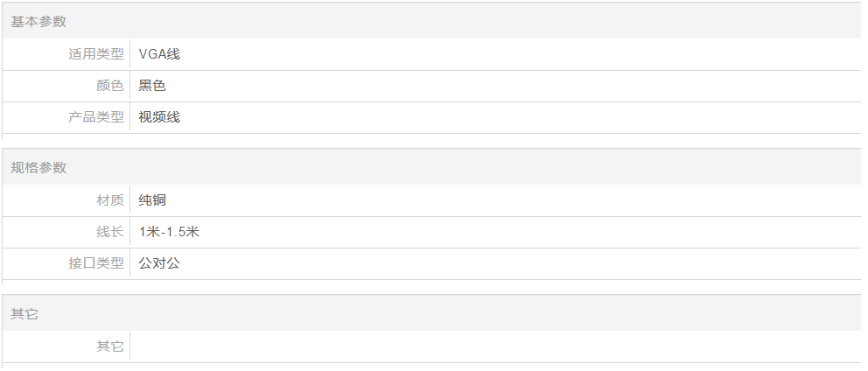The height and width of the screenshot is (371, 868).
Task: Click the 基本参数 section header
Action: [x=38, y=22]
